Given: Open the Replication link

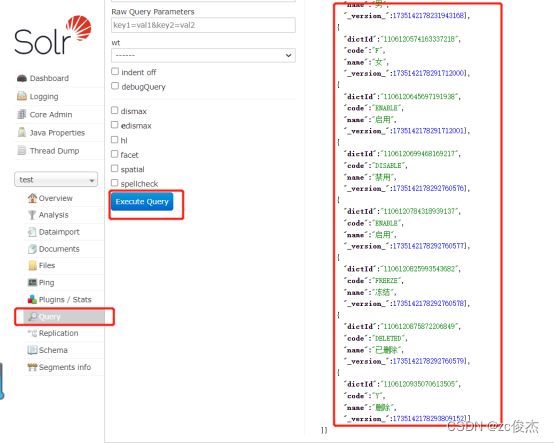Looking at the screenshot, I should click(x=58, y=333).
